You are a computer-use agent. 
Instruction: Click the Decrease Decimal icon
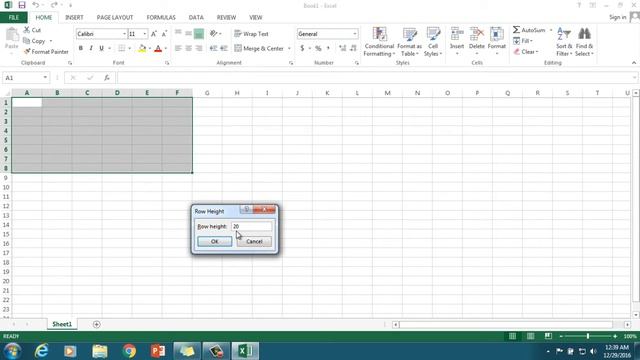[x=353, y=48]
